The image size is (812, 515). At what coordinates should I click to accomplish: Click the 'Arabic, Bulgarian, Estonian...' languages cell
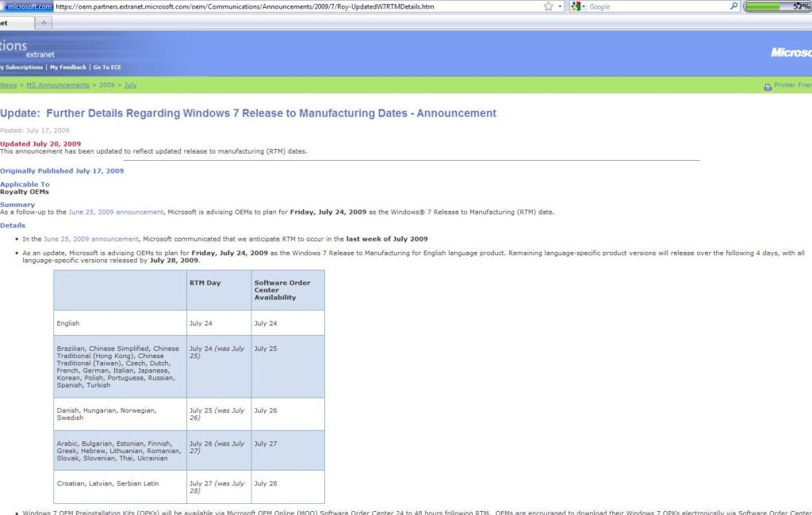click(119, 450)
